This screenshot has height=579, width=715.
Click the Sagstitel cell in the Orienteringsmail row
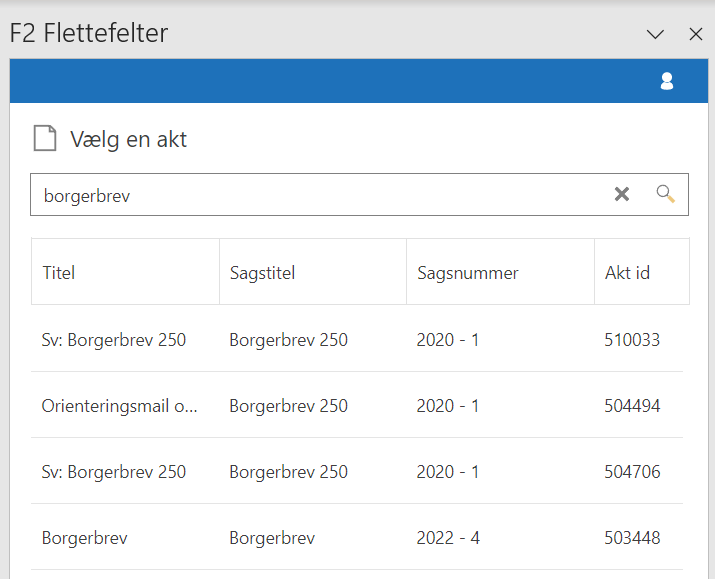[288, 406]
